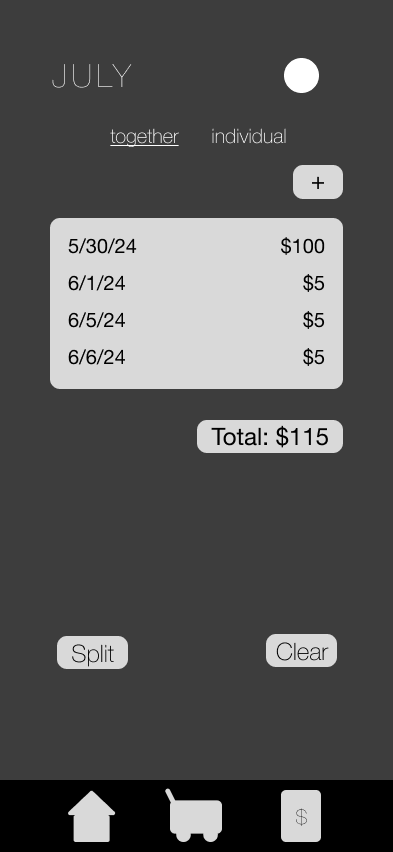Tap the white profile circle avatar
393x852 pixels.
(301, 76)
